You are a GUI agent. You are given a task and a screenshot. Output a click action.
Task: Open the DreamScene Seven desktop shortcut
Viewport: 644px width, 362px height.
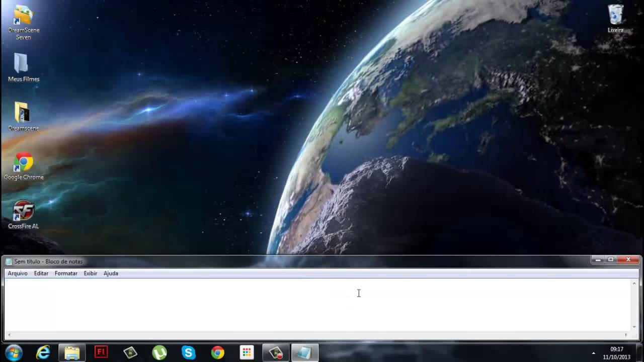pos(23,23)
